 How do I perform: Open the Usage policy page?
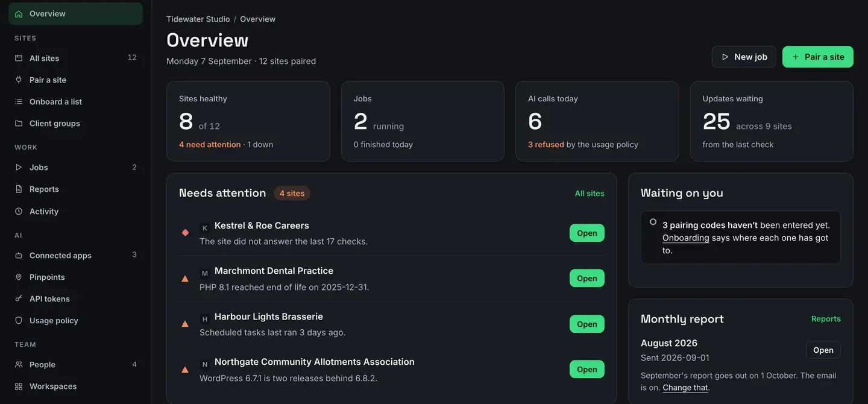[x=75, y=321]
